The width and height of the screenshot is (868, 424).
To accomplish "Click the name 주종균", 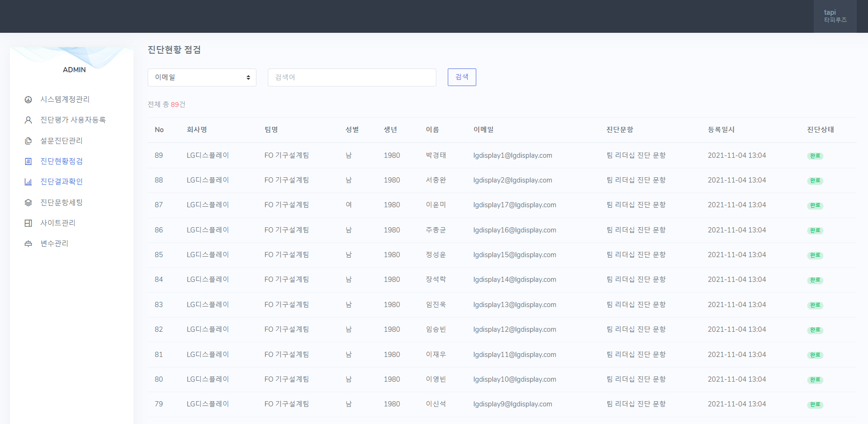I will (x=436, y=230).
